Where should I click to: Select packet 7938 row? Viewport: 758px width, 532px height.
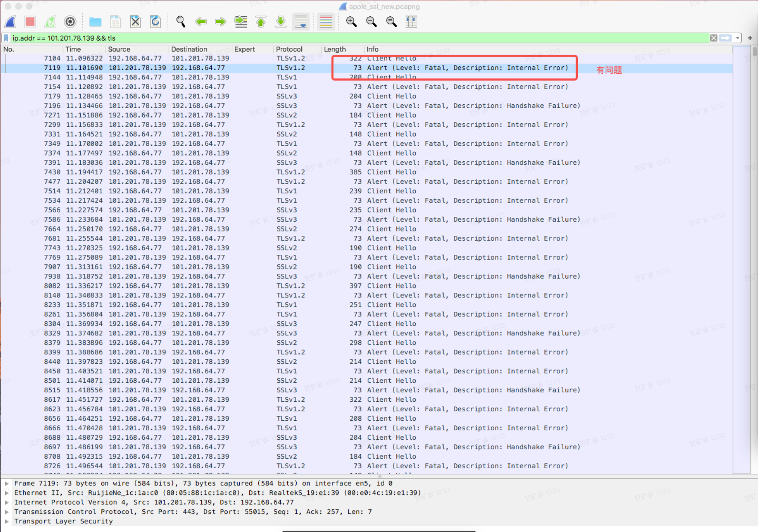[x=366, y=276]
